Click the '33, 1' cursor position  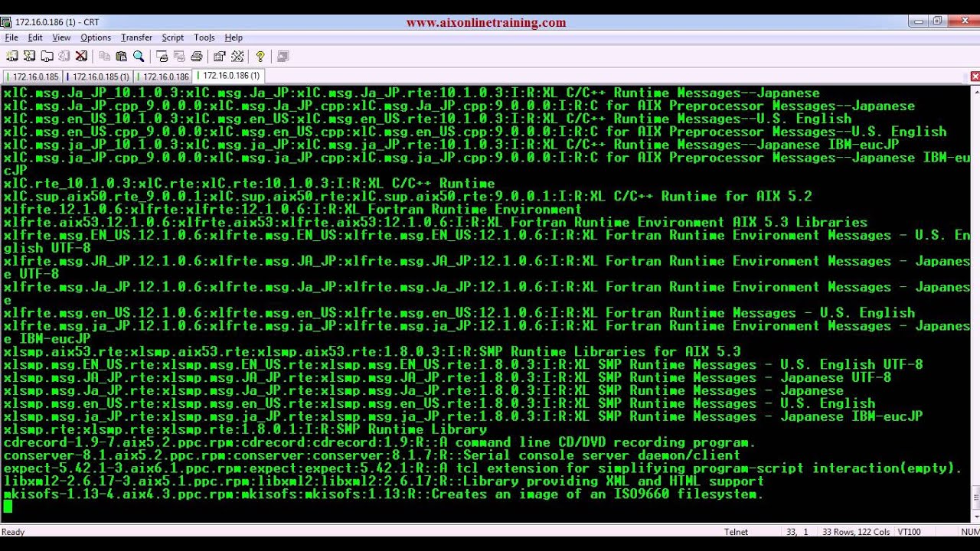point(797,532)
